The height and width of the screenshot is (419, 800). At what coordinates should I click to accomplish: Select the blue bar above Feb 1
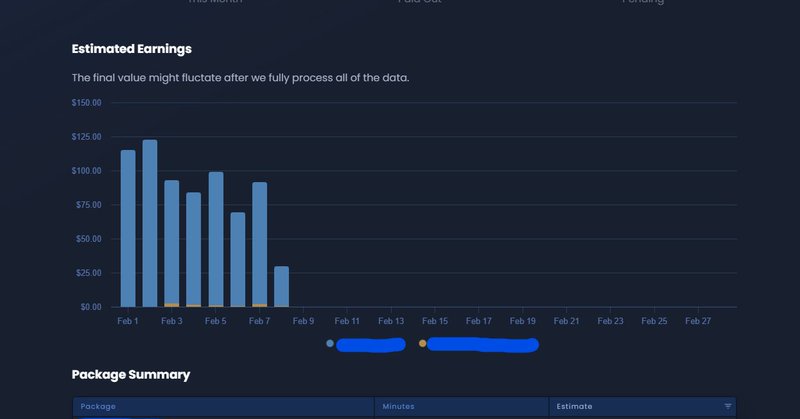pyautogui.click(x=128, y=228)
